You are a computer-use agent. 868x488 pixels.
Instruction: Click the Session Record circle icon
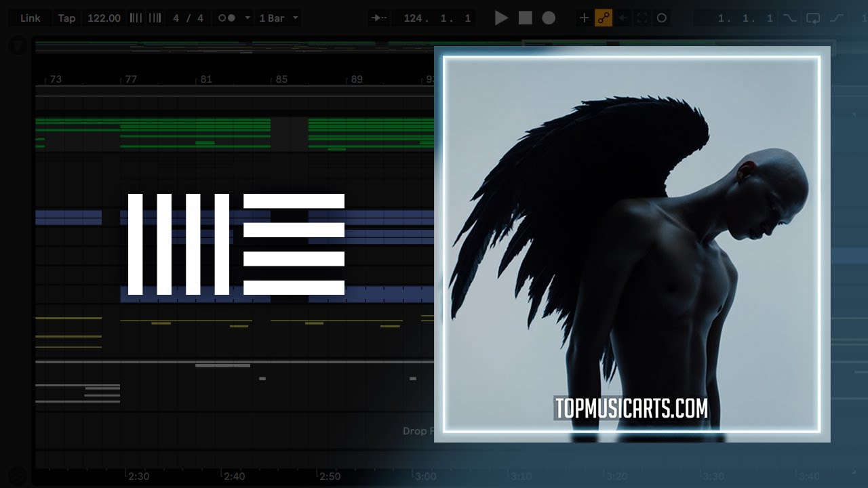(x=662, y=18)
